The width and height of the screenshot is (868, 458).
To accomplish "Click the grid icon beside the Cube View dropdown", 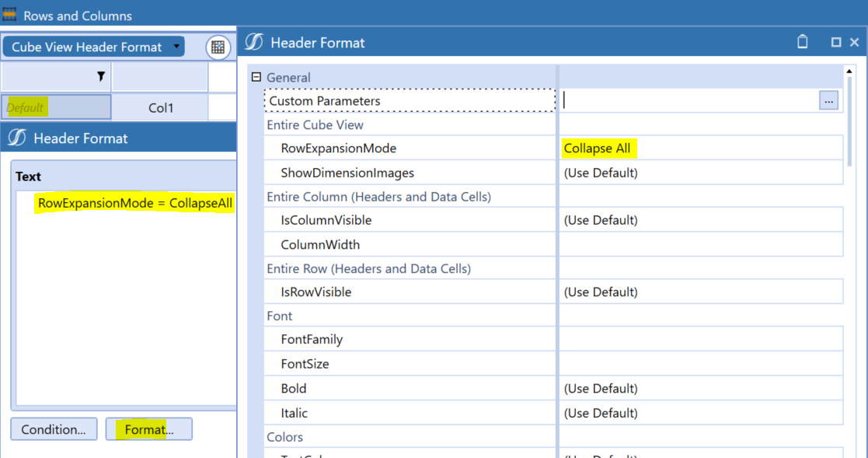I will [218, 47].
